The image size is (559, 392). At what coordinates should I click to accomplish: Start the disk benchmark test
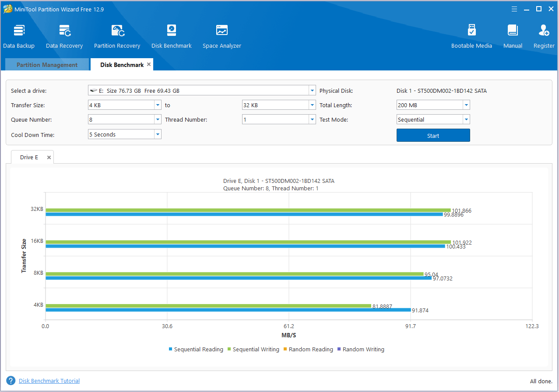(432, 135)
